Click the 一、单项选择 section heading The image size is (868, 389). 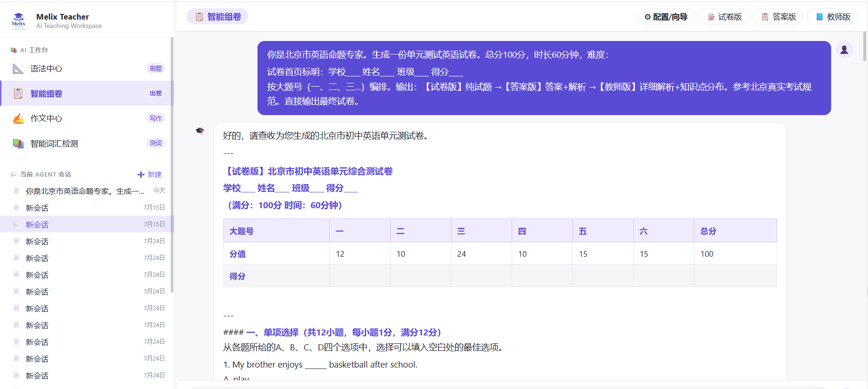[x=344, y=333]
